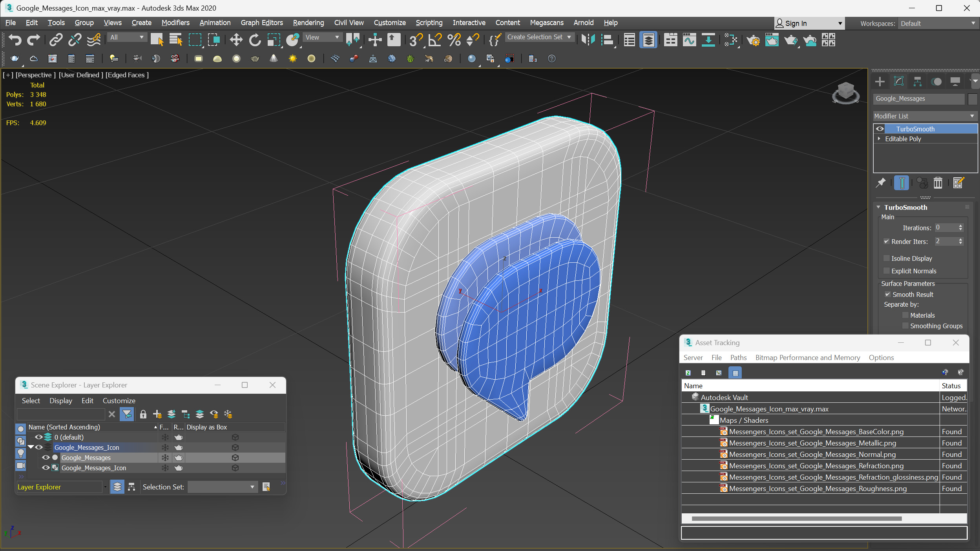Open Render Setup teapot icon
The height and width of the screenshot is (551, 980).
(x=753, y=40)
